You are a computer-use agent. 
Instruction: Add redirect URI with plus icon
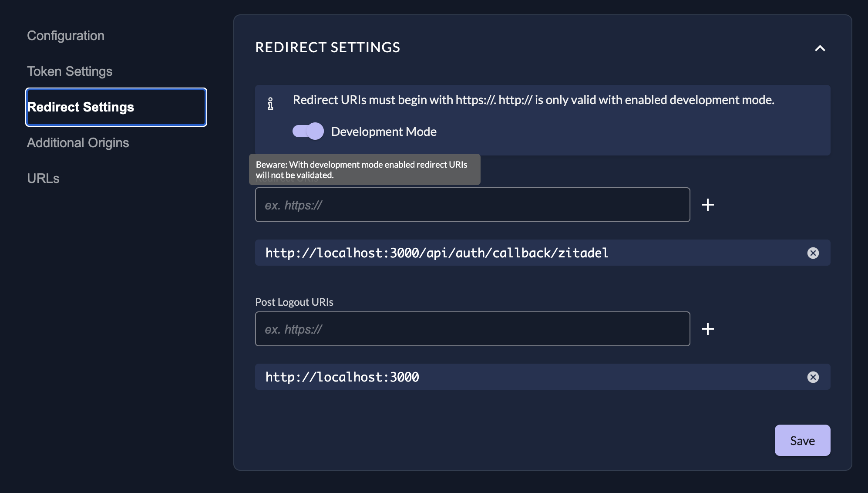708,205
